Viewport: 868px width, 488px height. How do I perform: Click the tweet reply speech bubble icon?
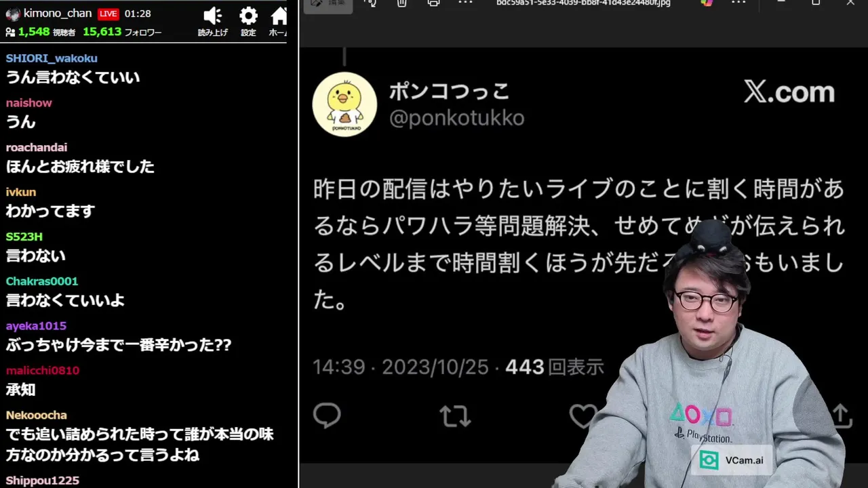coord(327,415)
